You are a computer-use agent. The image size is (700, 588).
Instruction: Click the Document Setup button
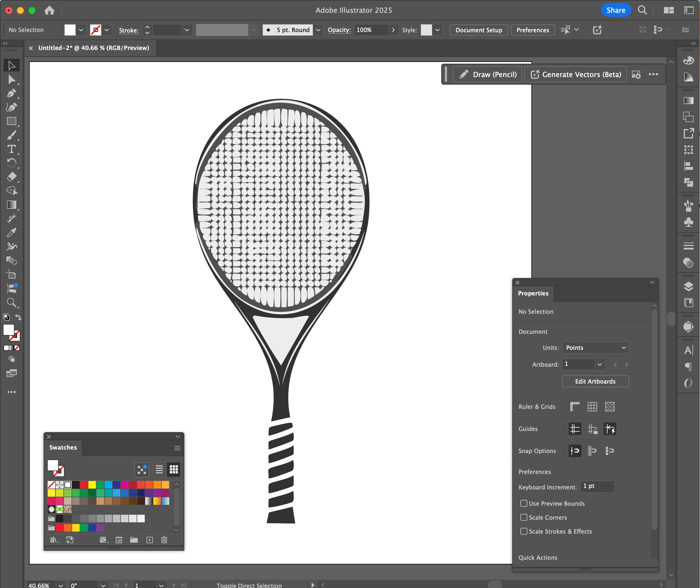(479, 30)
